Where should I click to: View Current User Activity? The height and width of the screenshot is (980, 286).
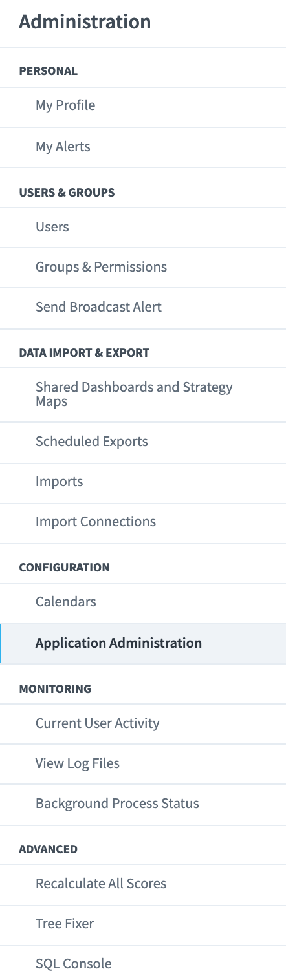coord(143,723)
